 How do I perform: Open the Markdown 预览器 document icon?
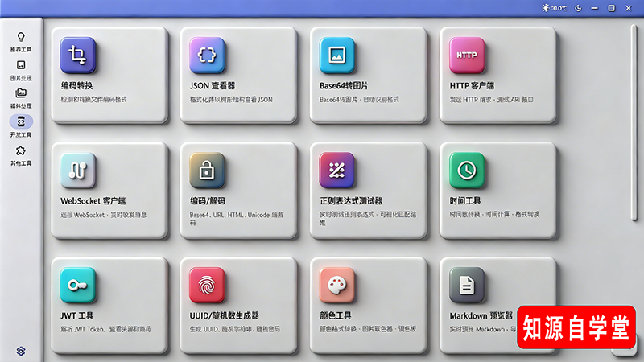[x=467, y=286]
